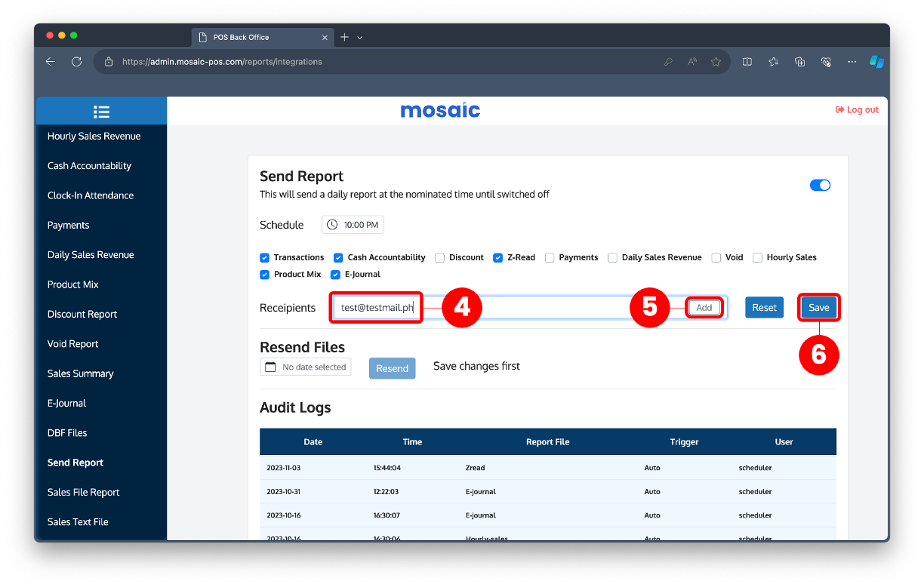924x587 pixels.
Task: Toggle sidebar hamburger menu icon
Action: (101, 112)
